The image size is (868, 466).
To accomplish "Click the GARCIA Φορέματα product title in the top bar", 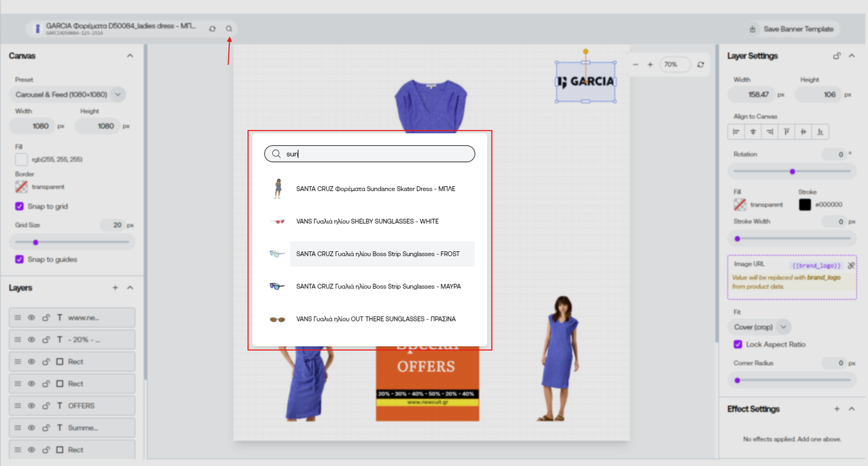I will (x=121, y=26).
